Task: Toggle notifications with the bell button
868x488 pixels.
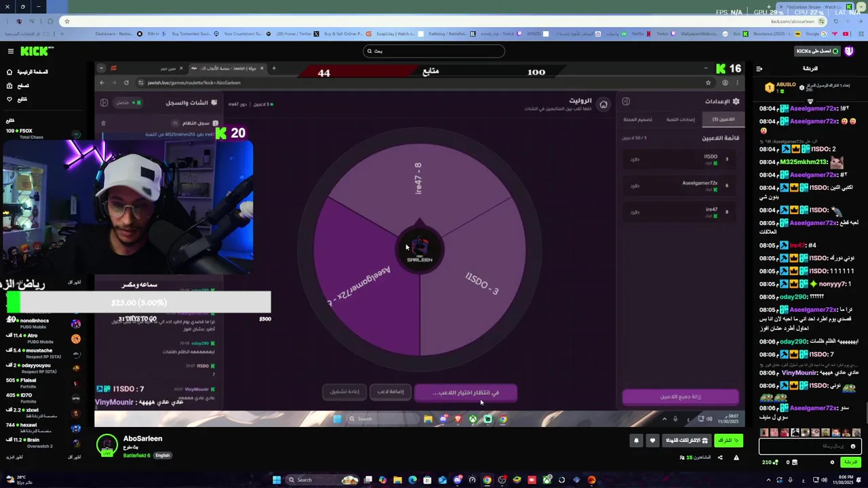Action: coord(636,441)
